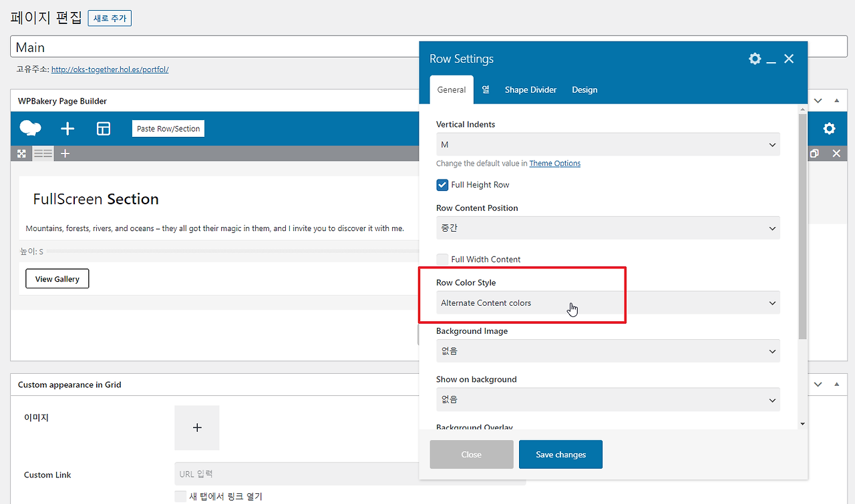Move WPBakery Page Builder panel down chevron
Screen dimensions: 855x504
click(818, 101)
